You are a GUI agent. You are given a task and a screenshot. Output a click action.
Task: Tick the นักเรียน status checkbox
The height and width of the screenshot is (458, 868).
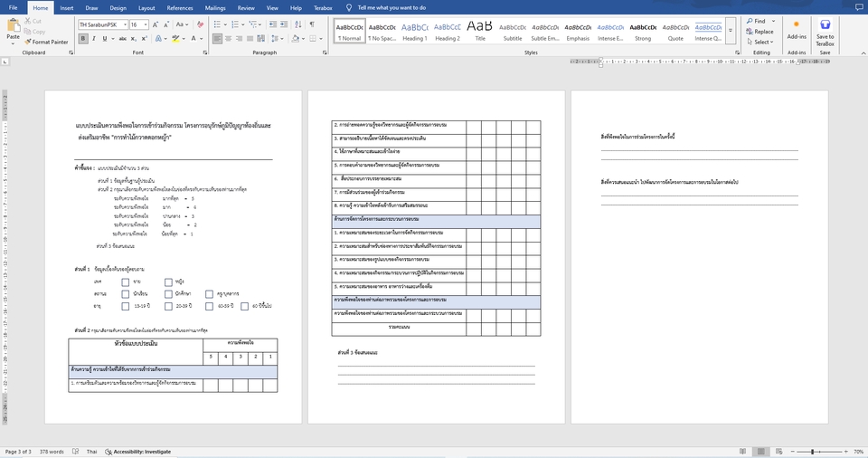click(x=125, y=294)
